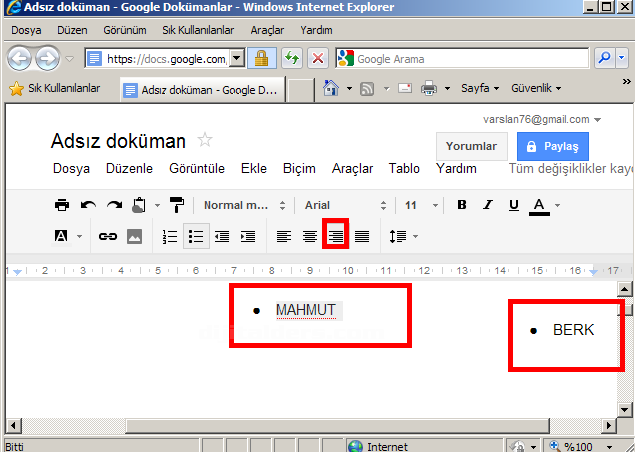Image resolution: width=635 pixels, height=452 pixels.
Task: Click the Yorumlar button
Action: point(471,146)
